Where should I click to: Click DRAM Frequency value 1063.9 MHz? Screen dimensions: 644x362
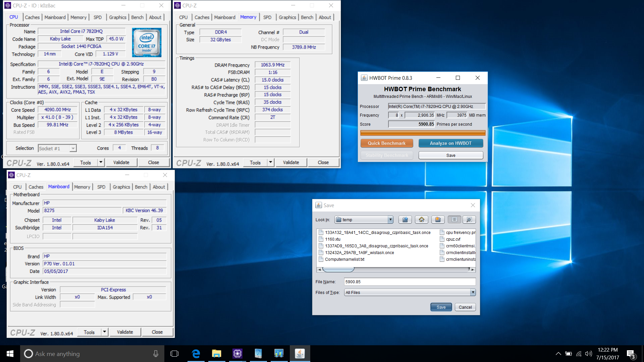pos(272,65)
